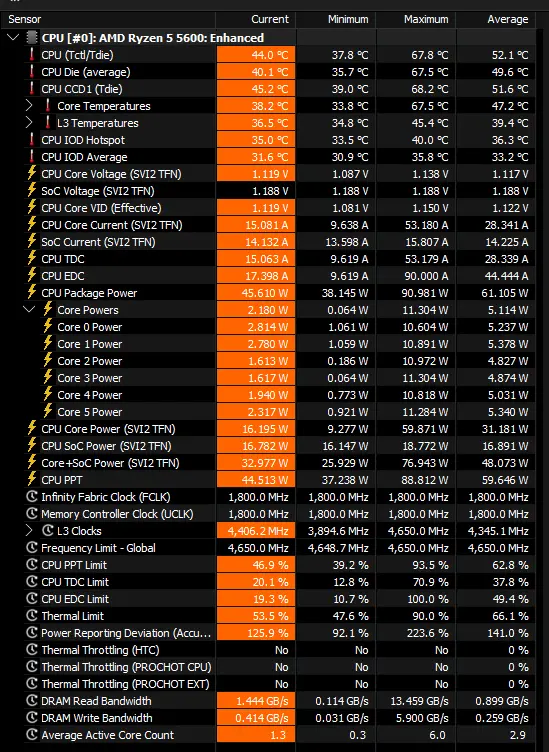This screenshot has width=549, height=752.
Task: Select CPU Package Power label
Action: (x=89, y=293)
